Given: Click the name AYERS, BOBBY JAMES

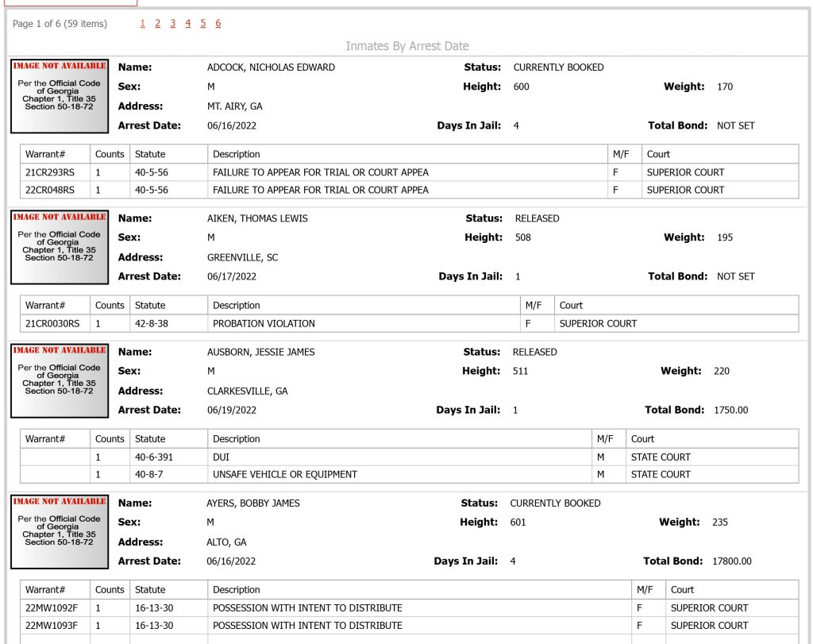Looking at the screenshot, I should click(253, 503).
